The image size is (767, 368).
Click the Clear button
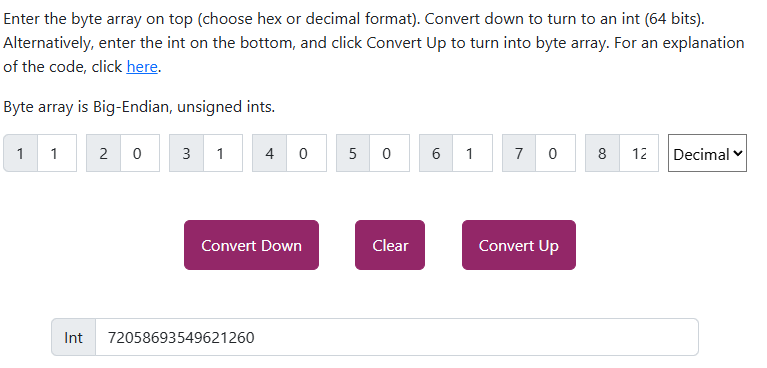coord(390,245)
